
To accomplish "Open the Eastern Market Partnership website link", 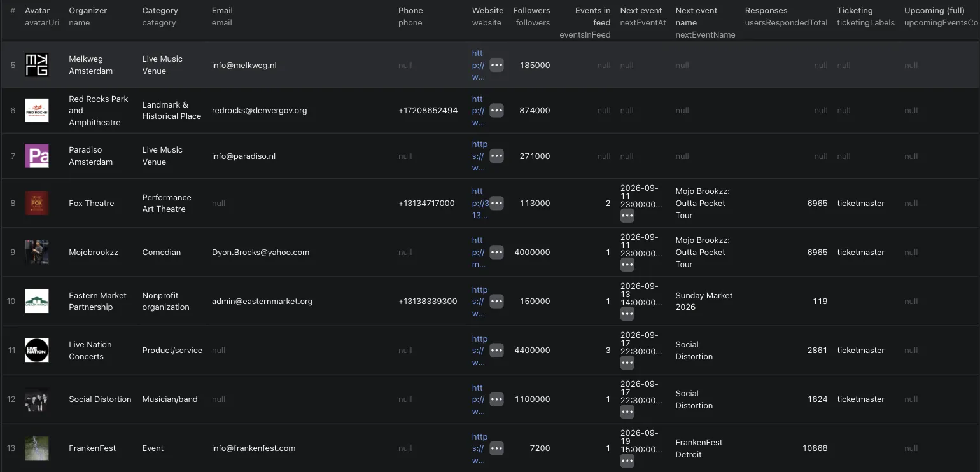I will (x=479, y=301).
